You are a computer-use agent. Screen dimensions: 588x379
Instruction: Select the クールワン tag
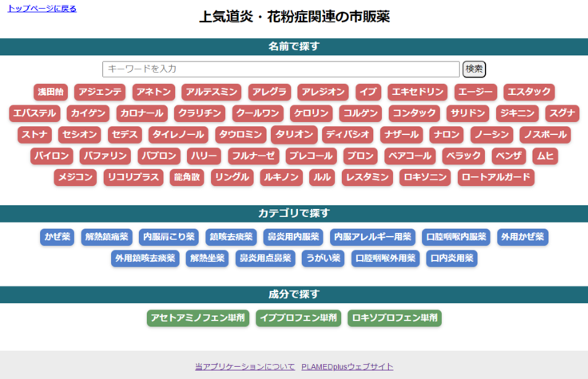point(257,113)
